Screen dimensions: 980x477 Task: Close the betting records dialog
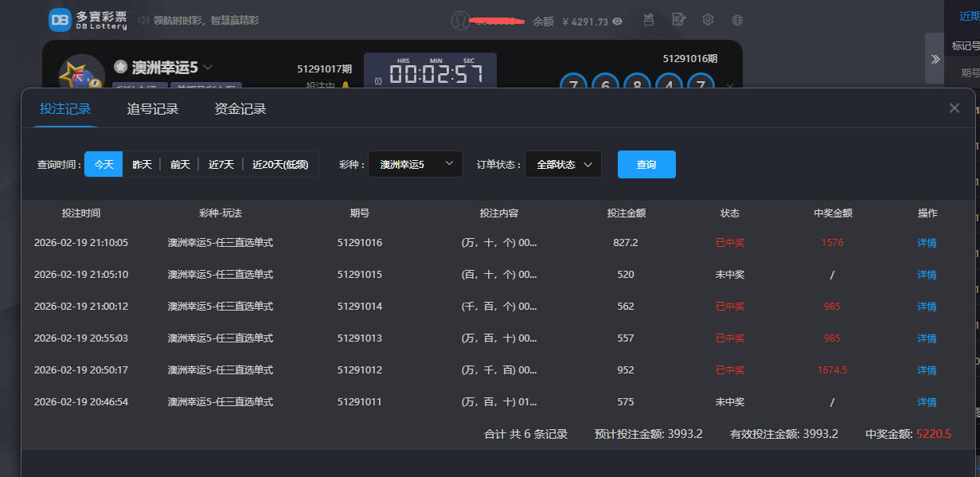pos(954,108)
